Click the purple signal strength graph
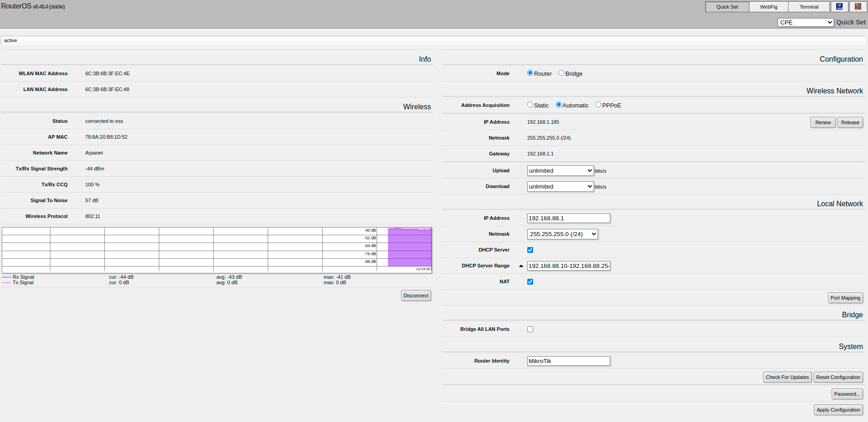This screenshot has height=422, width=868. pos(409,247)
